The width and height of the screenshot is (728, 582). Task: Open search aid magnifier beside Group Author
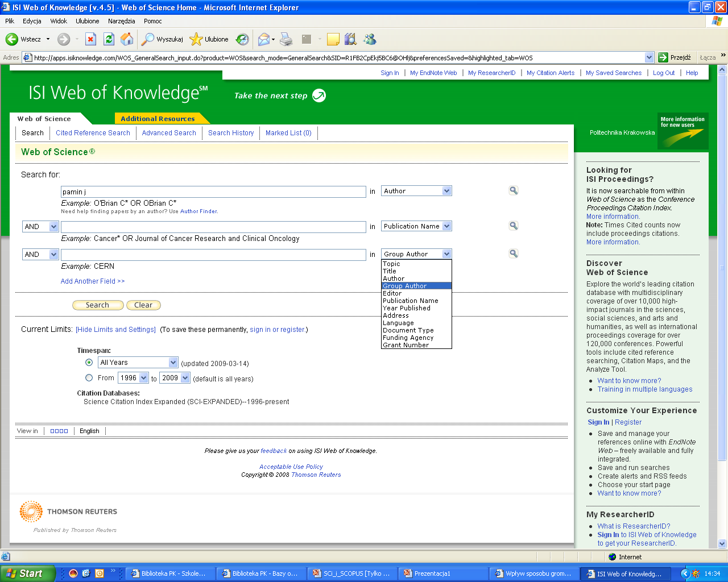(x=514, y=254)
